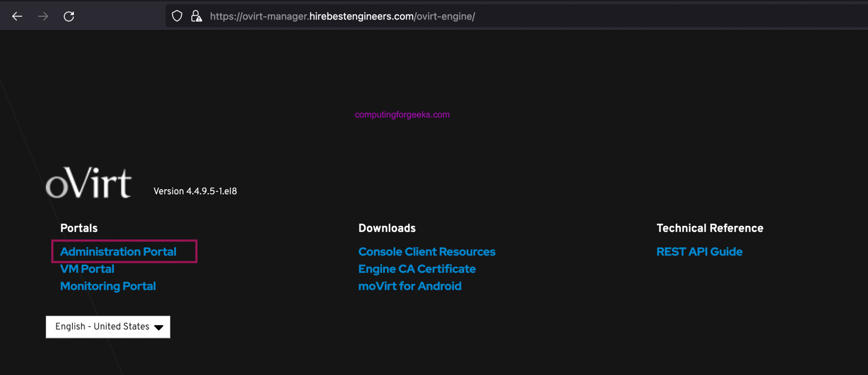Go to the Monitoring Portal
This screenshot has height=375, width=868.
click(x=108, y=286)
